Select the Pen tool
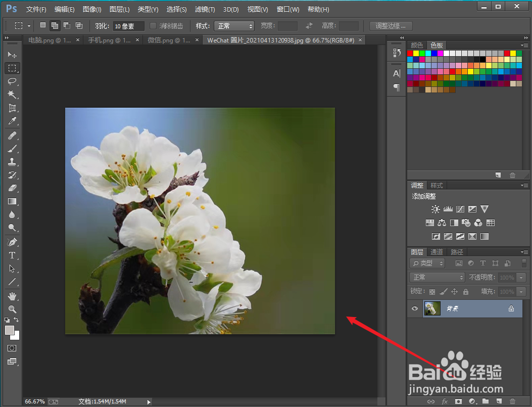 point(12,242)
